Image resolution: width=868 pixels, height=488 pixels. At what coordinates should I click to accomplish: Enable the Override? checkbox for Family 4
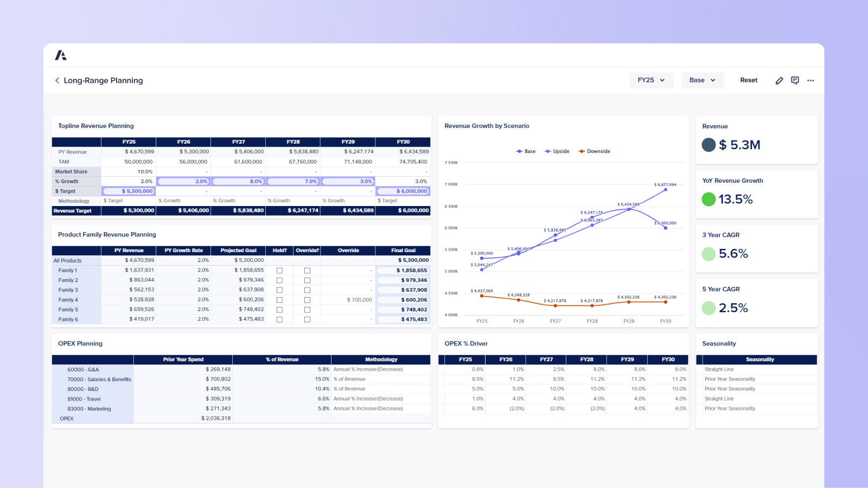(307, 300)
